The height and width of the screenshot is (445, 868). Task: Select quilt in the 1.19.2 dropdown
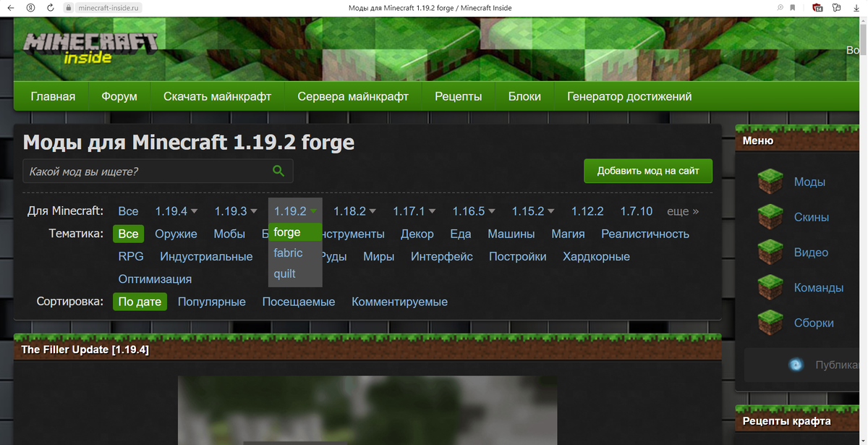click(x=295, y=274)
